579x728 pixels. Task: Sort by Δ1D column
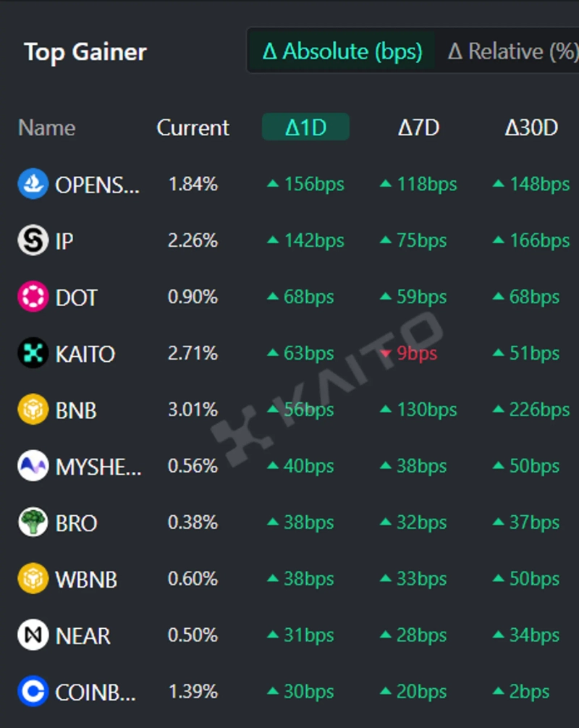tap(305, 127)
